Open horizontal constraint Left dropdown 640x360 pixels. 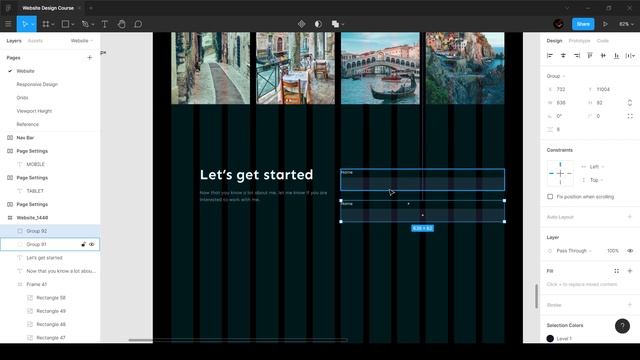[597, 167]
